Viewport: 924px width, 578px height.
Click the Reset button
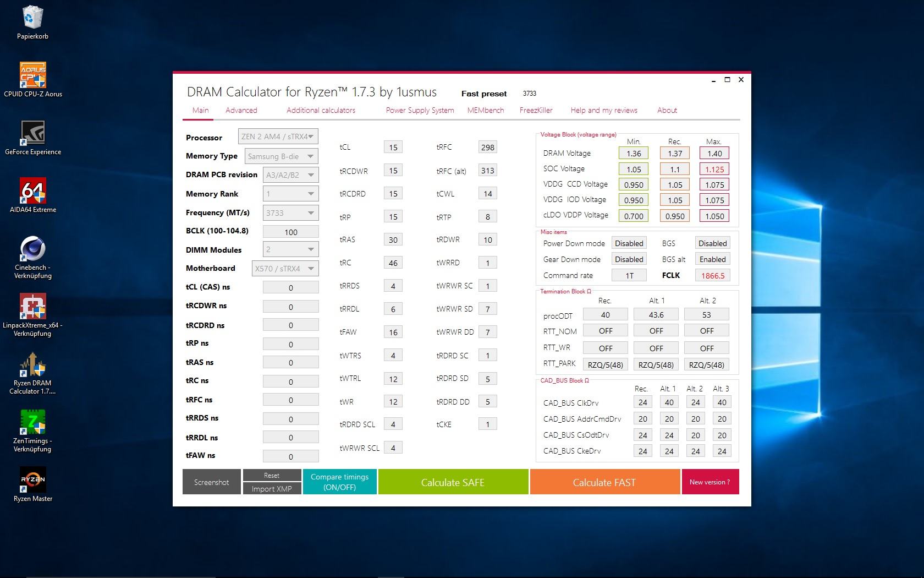click(272, 475)
